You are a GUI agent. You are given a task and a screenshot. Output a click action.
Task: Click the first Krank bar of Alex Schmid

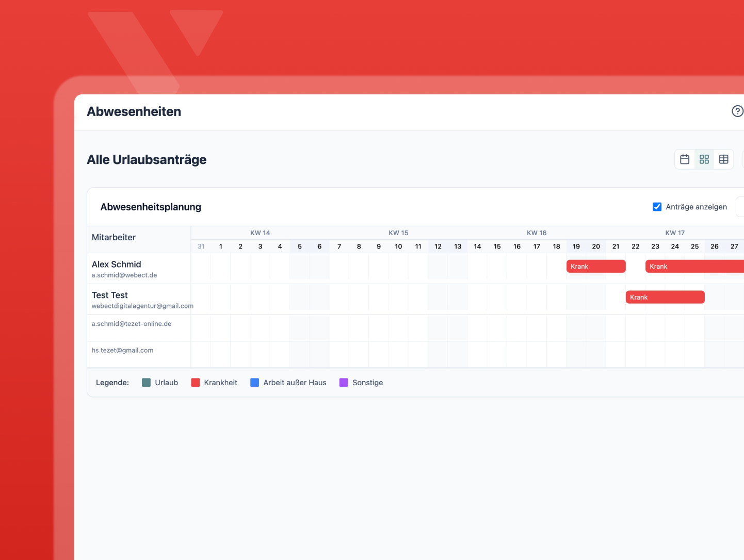pos(596,266)
